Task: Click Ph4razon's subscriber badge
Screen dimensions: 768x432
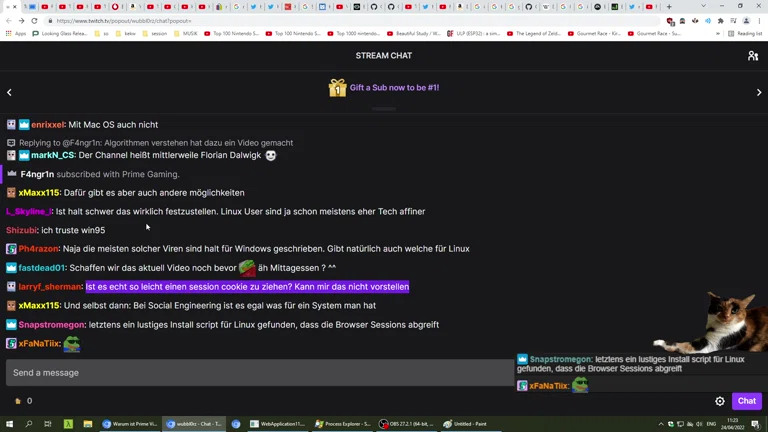Action: pos(11,249)
